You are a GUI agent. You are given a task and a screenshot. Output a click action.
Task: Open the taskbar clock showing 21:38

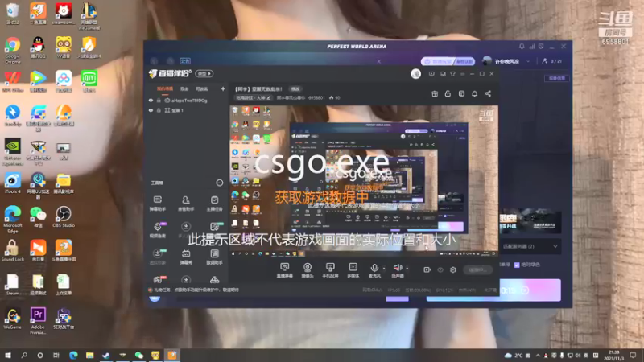(614, 355)
